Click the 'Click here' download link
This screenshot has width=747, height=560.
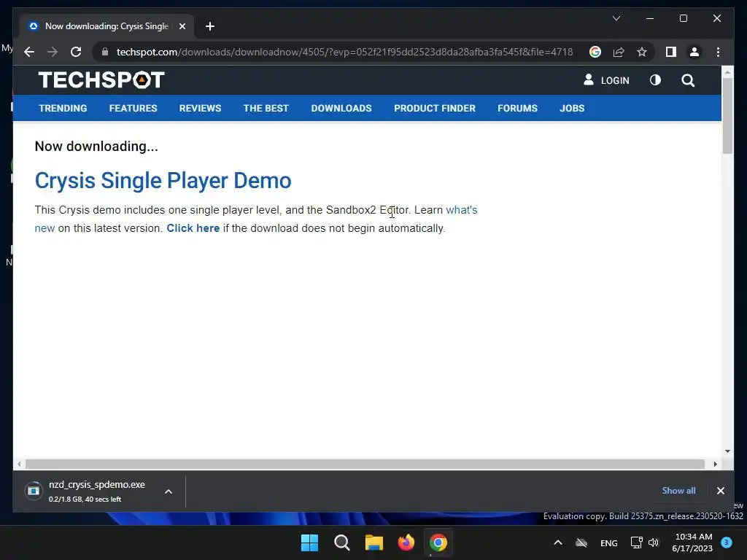click(x=193, y=228)
